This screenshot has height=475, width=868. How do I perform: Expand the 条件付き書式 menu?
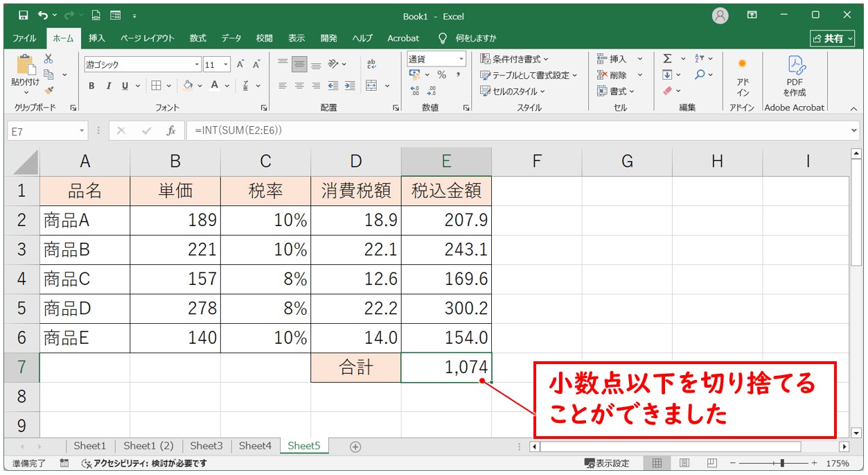(x=514, y=59)
